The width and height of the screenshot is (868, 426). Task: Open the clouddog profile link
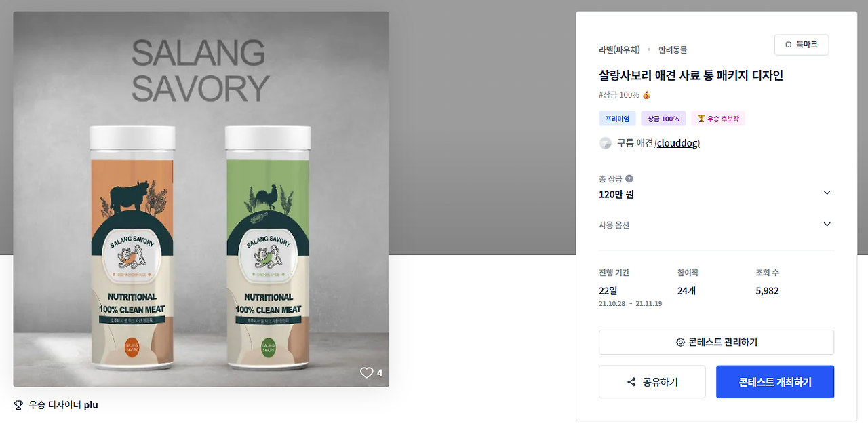[x=677, y=143]
